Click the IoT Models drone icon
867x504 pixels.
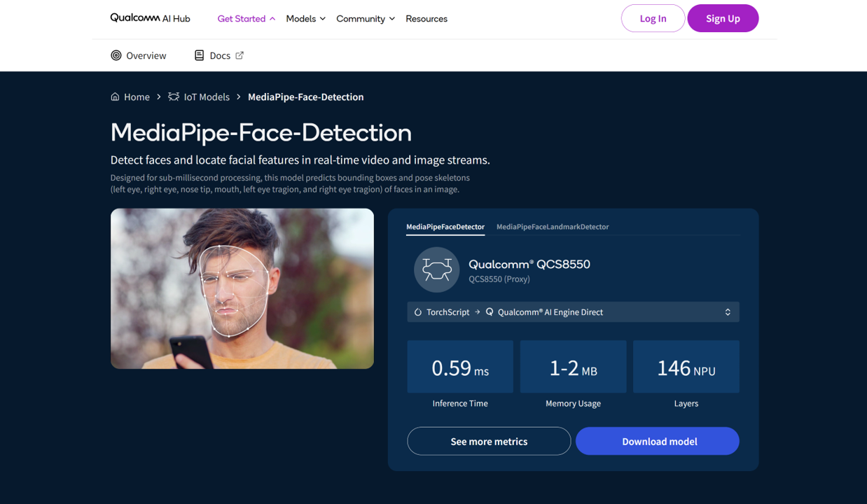coord(174,97)
